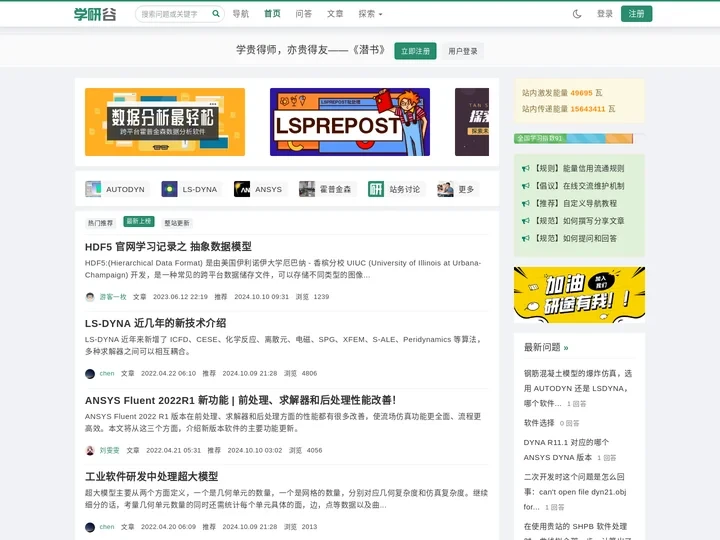720x540 pixels.
Task: Open question 软件选择
Action: (539, 423)
